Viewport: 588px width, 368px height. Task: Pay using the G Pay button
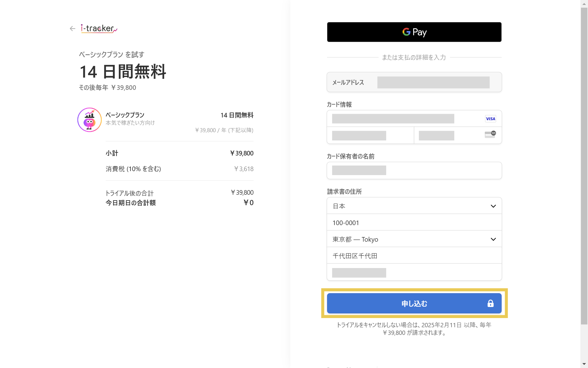(414, 32)
